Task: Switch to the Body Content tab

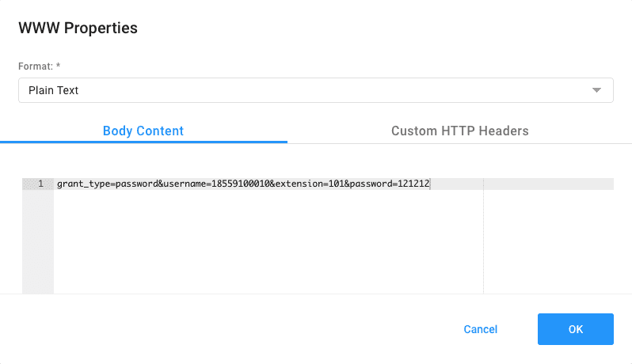Action: point(143,131)
